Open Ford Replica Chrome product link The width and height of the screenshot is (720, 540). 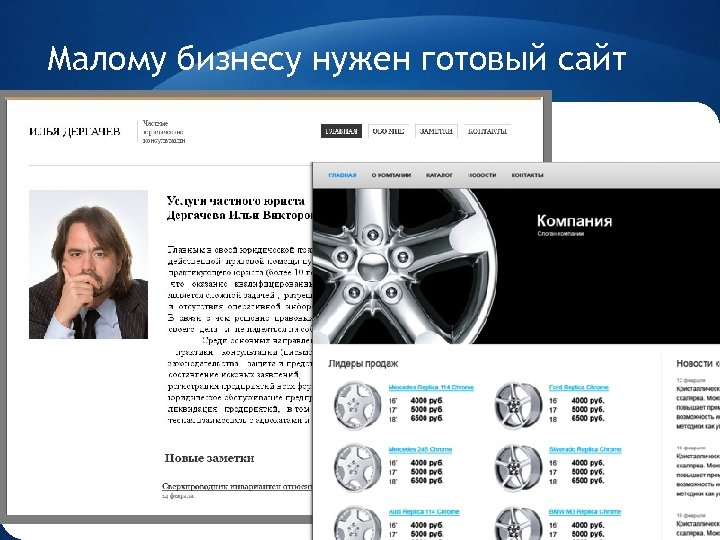pos(579,388)
